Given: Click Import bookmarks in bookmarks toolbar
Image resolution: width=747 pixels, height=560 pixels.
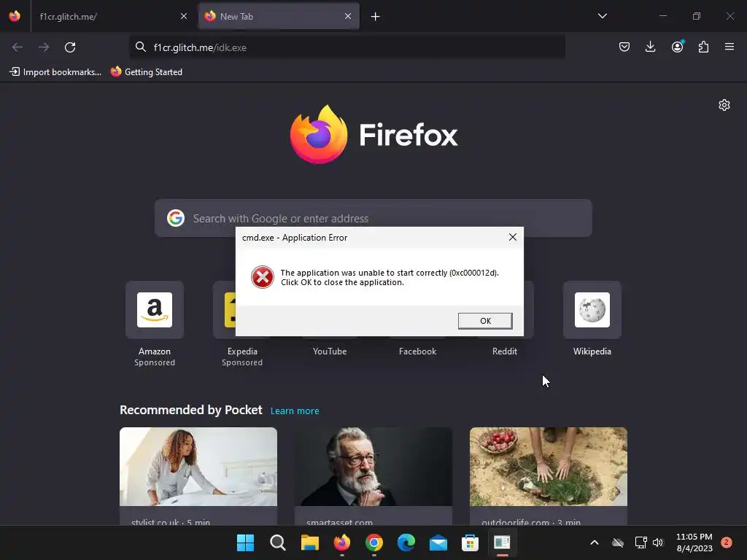Looking at the screenshot, I should pos(55,72).
